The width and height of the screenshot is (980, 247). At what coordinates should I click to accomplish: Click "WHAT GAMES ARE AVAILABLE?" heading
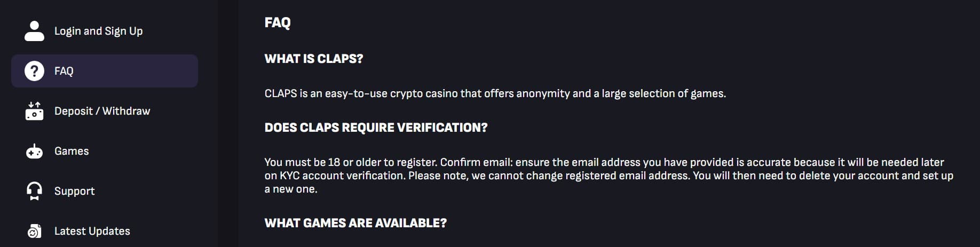coord(355,223)
